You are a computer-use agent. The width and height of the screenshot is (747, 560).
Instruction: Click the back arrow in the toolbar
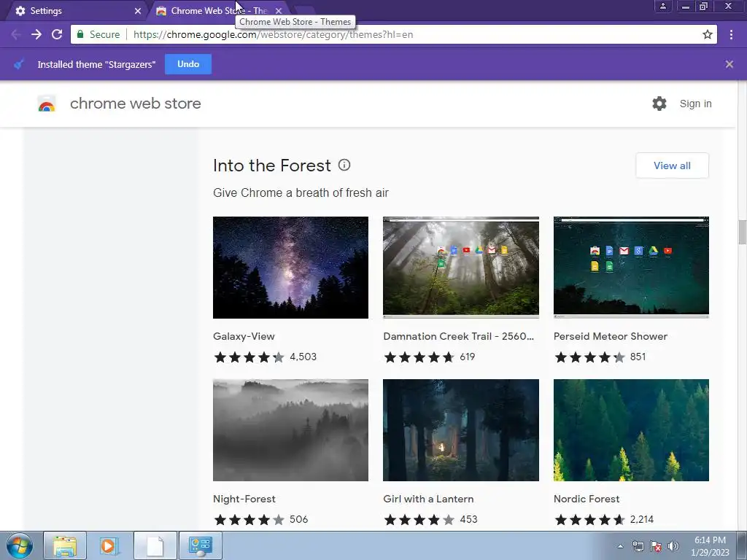(x=16, y=34)
